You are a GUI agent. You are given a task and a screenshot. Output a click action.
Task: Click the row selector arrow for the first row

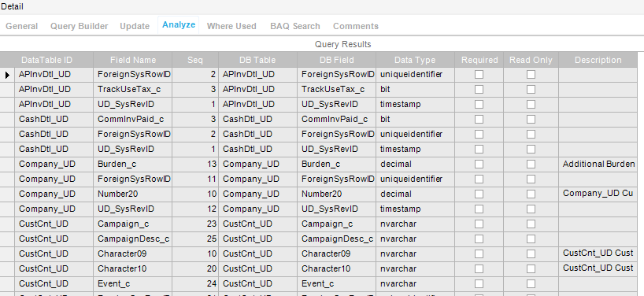[x=7, y=75]
